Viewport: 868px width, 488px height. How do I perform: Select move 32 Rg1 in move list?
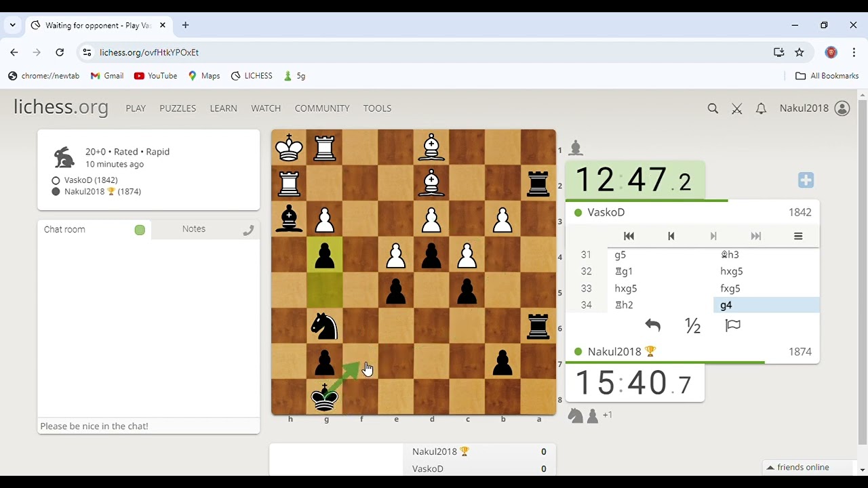point(660,271)
